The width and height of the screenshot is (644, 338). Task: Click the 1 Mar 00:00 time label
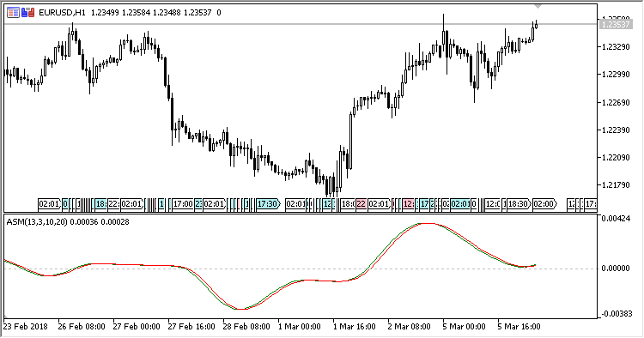pos(300,327)
